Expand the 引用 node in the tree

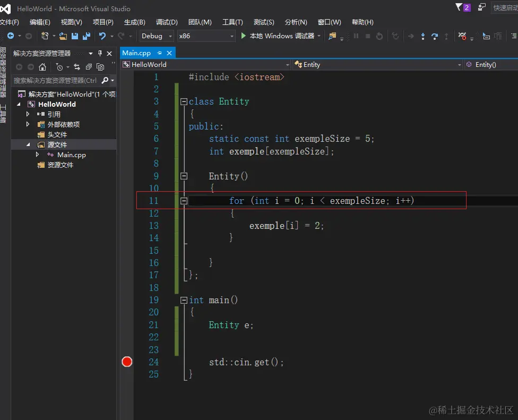[x=28, y=114]
